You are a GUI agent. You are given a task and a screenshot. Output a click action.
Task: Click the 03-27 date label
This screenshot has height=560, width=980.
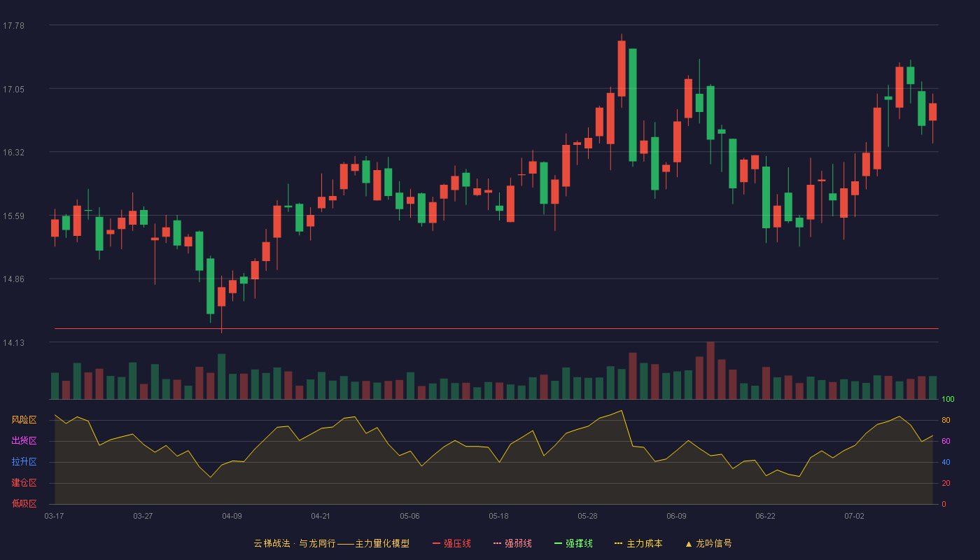143,516
